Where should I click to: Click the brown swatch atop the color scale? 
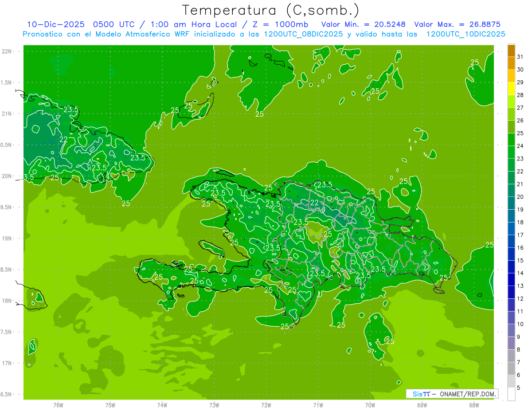(x=511, y=51)
